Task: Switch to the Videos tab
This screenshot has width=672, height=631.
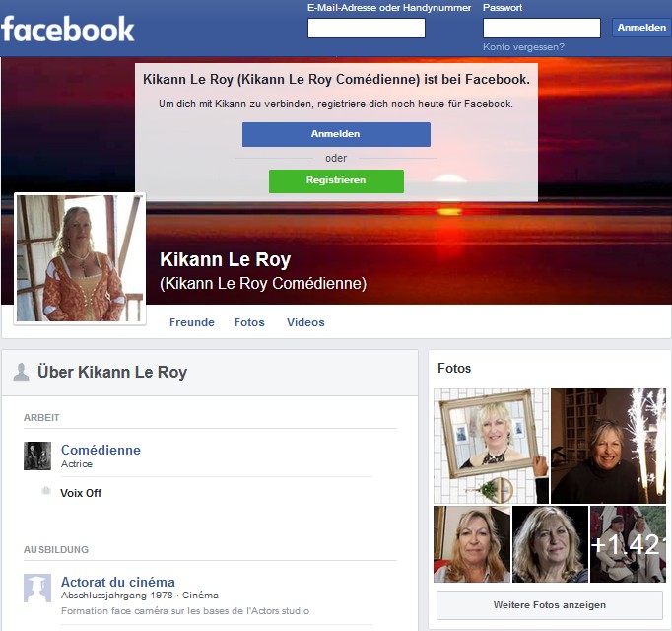Action: click(x=305, y=322)
